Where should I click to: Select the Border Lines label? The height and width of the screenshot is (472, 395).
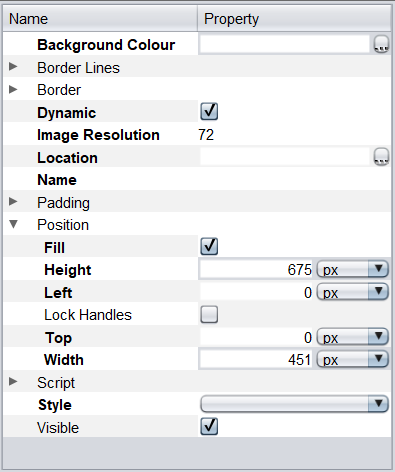[x=78, y=68]
